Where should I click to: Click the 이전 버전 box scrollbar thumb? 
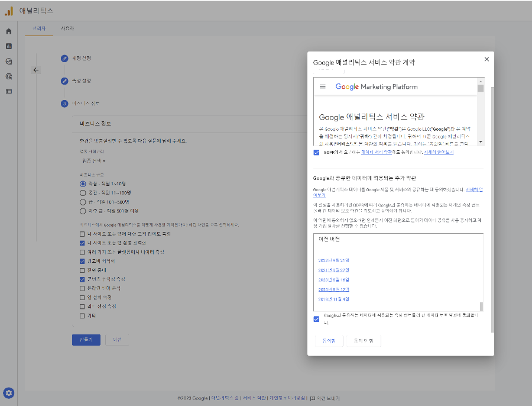tap(481, 306)
